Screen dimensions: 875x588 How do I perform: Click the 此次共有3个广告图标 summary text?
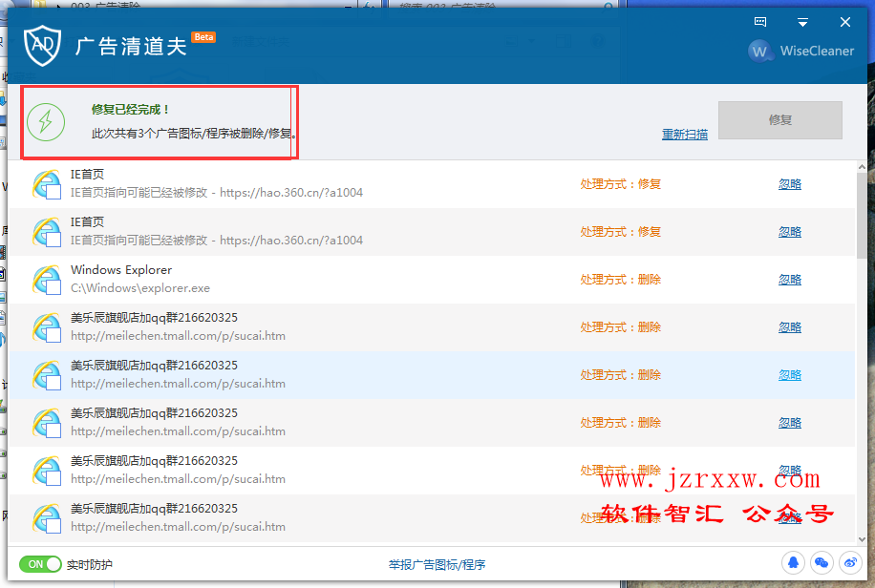pyautogui.click(x=193, y=134)
